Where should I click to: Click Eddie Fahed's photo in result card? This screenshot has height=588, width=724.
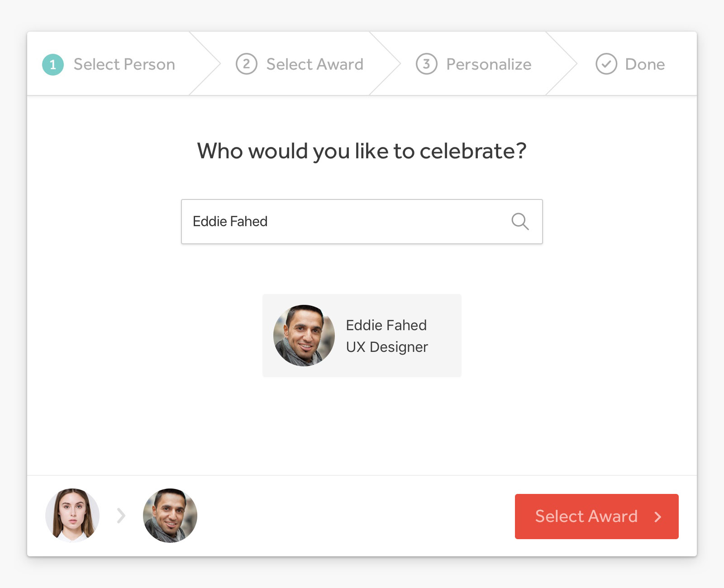tap(304, 336)
